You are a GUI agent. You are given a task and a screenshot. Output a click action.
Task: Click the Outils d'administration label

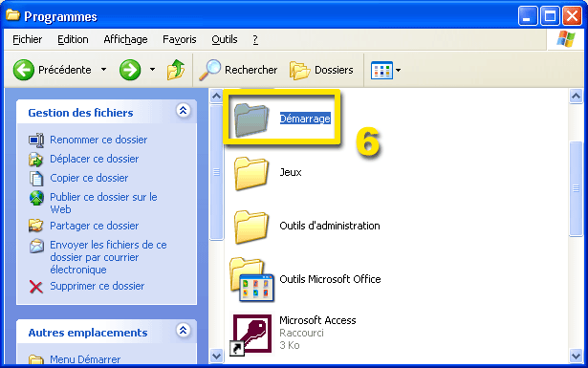pos(330,226)
